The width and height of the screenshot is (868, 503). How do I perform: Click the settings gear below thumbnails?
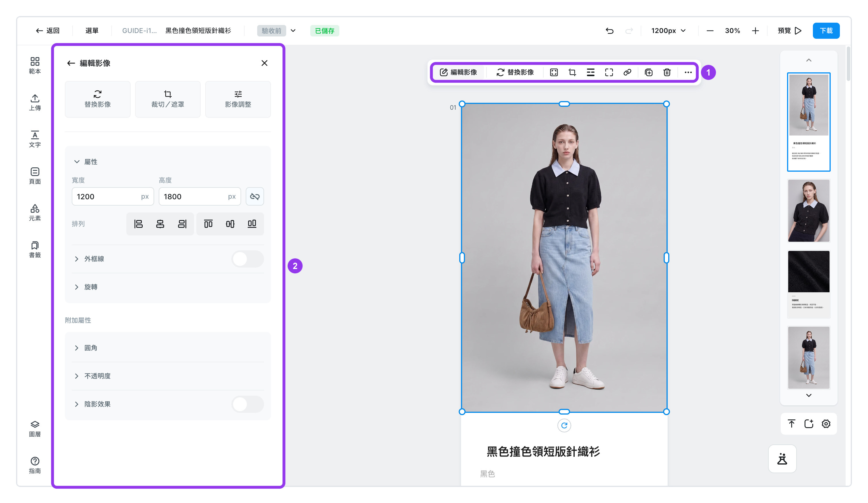click(826, 424)
